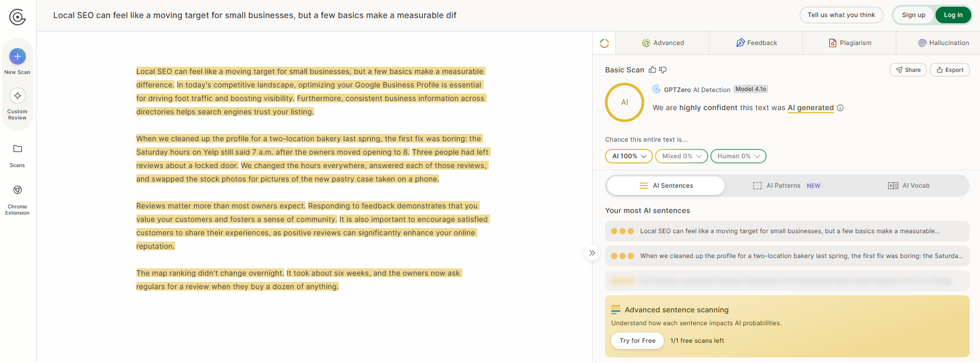Click the Sign up button
Viewport: 980px width, 363px height.
tap(913, 15)
